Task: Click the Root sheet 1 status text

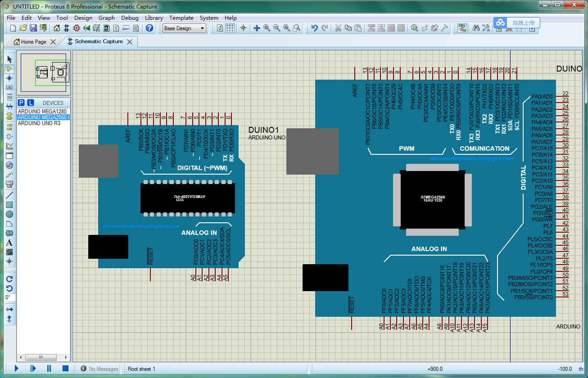Action: [x=141, y=369]
